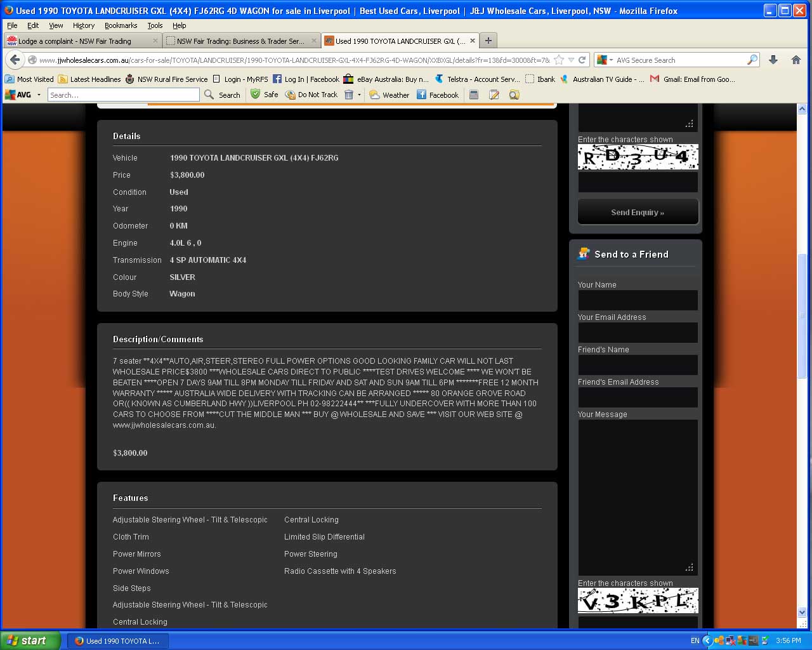
Task: Click the network disconnected tray icon
Action: (730, 640)
